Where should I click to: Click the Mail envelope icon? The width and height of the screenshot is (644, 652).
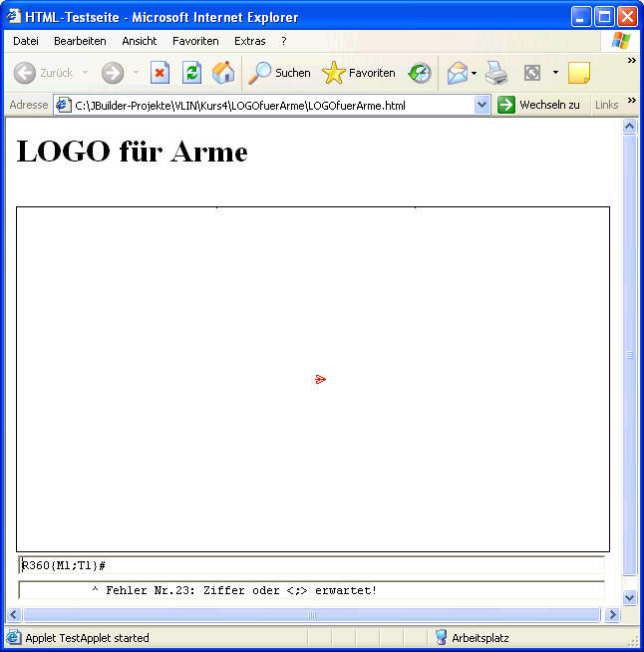[x=457, y=73]
